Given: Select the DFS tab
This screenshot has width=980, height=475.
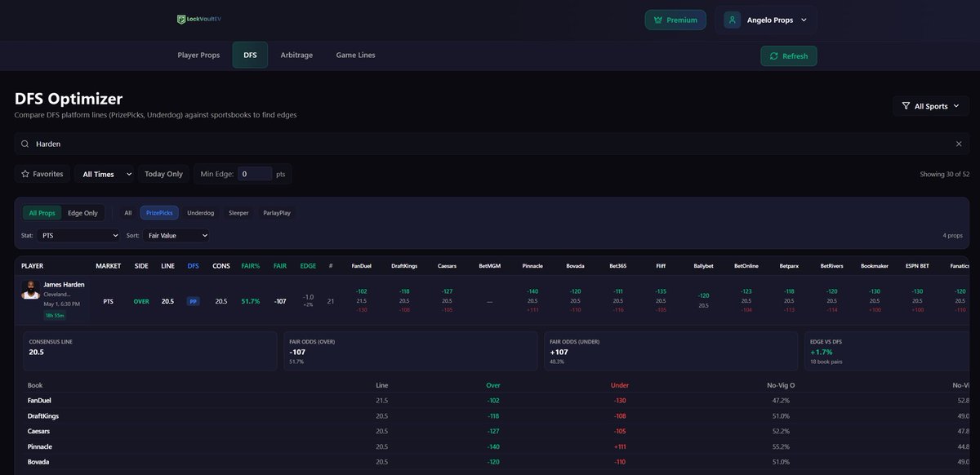Looking at the screenshot, I should pos(250,55).
